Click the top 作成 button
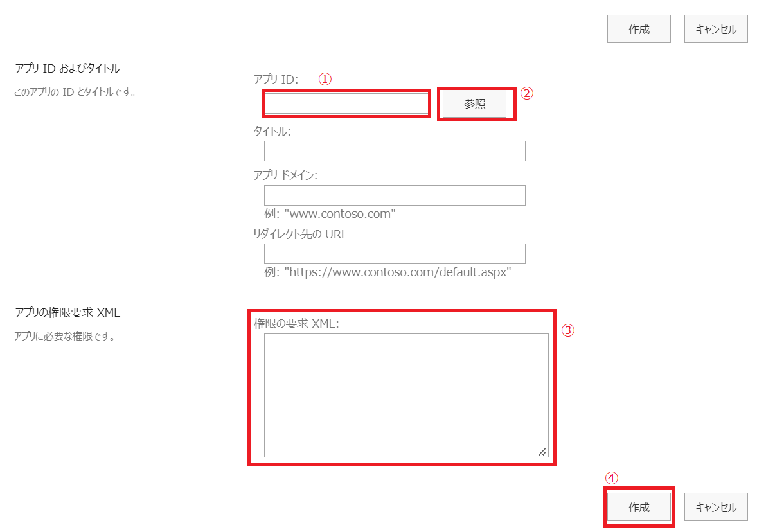This screenshot has width=757, height=532. [x=639, y=30]
